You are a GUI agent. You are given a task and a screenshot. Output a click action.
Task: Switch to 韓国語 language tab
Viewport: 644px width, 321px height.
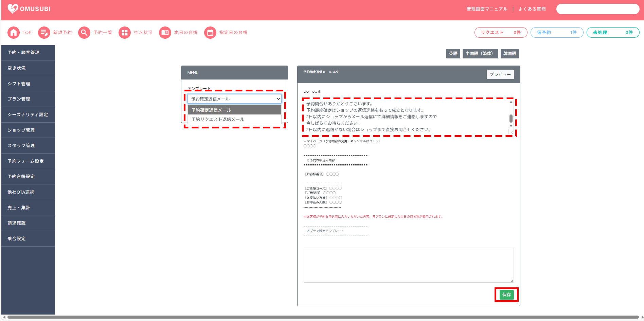(509, 54)
